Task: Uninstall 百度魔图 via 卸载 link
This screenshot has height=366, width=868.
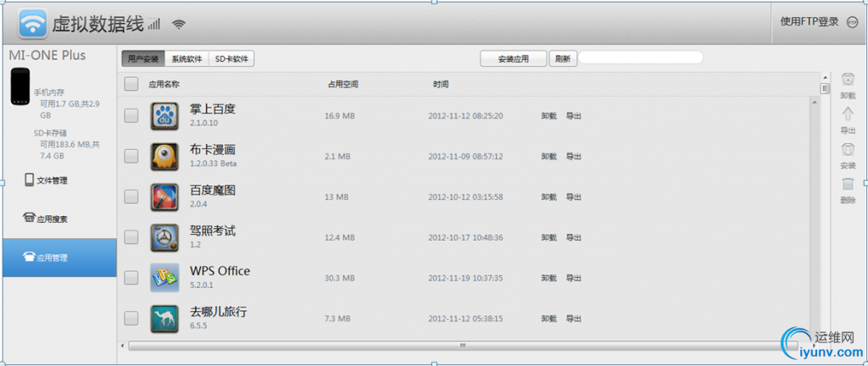Action: tap(548, 197)
